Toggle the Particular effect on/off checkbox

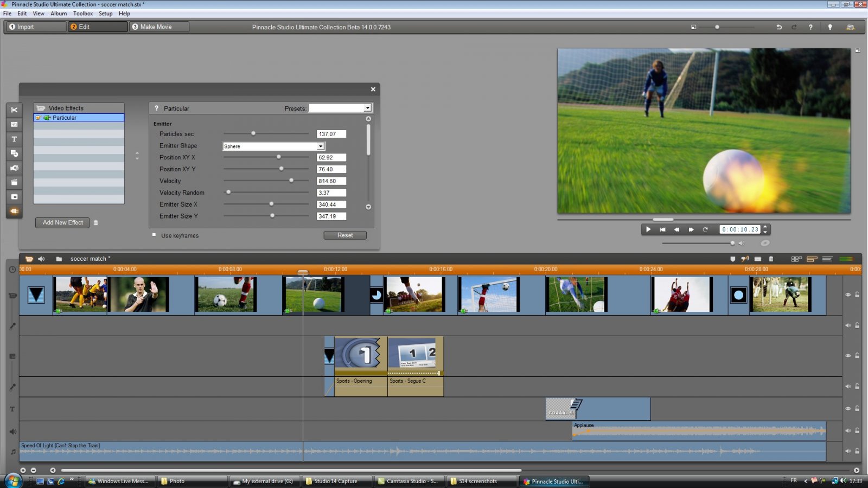(x=38, y=118)
